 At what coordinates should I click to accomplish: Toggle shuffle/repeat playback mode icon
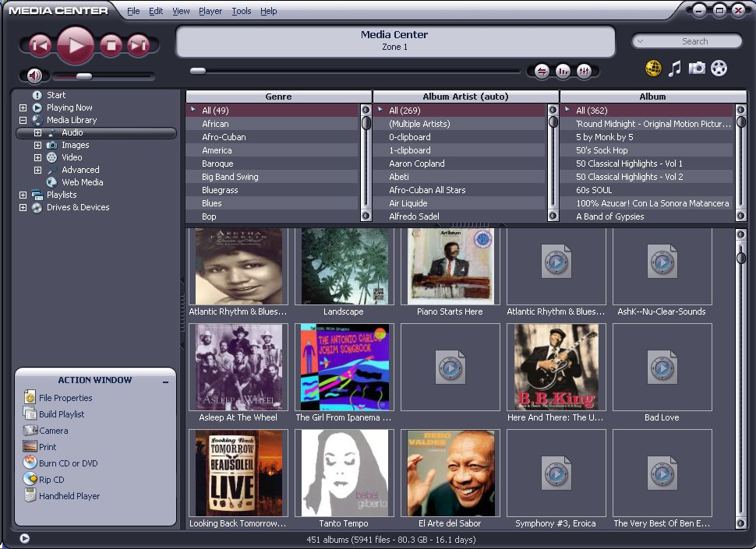(x=542, y=72)
